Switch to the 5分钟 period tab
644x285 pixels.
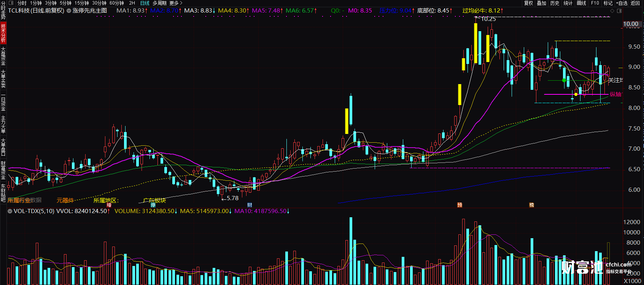point(65,3)
